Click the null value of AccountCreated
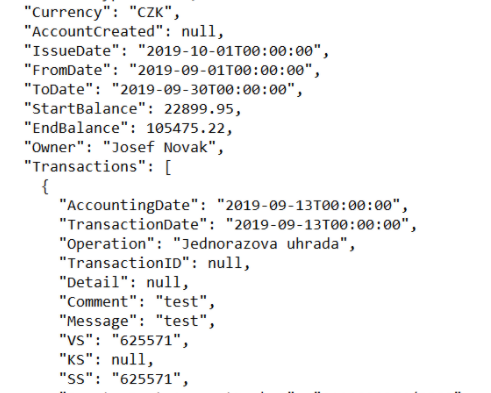 click(199, 32)
